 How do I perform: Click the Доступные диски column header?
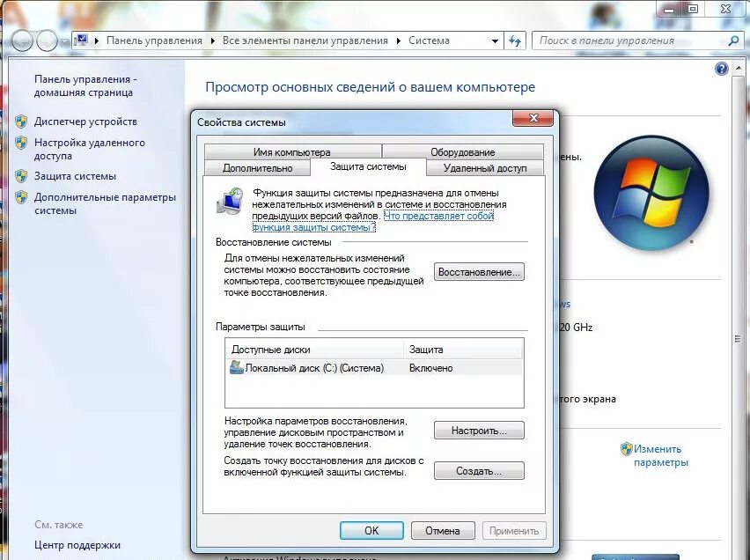[x=315, y=350]
